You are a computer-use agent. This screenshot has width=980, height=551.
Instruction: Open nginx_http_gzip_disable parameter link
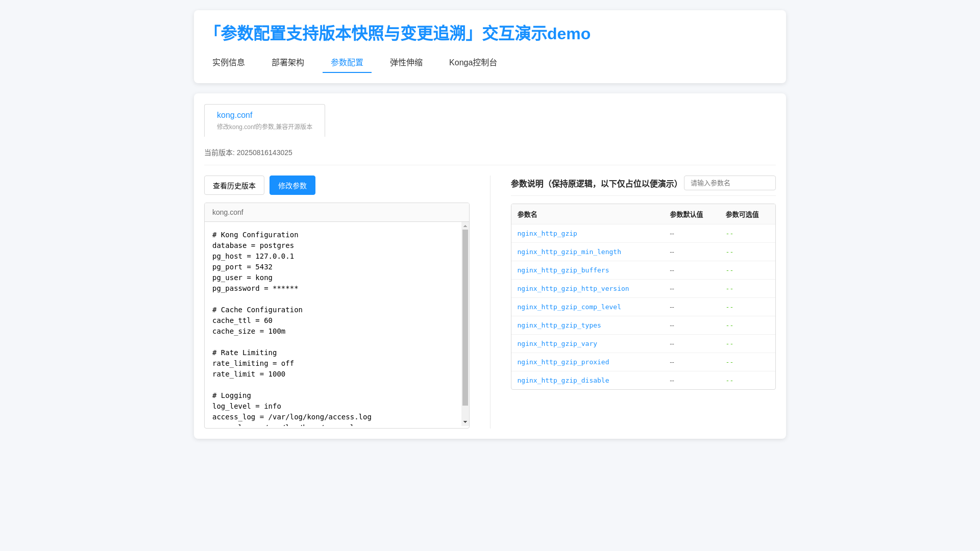[x=563, y=380]
